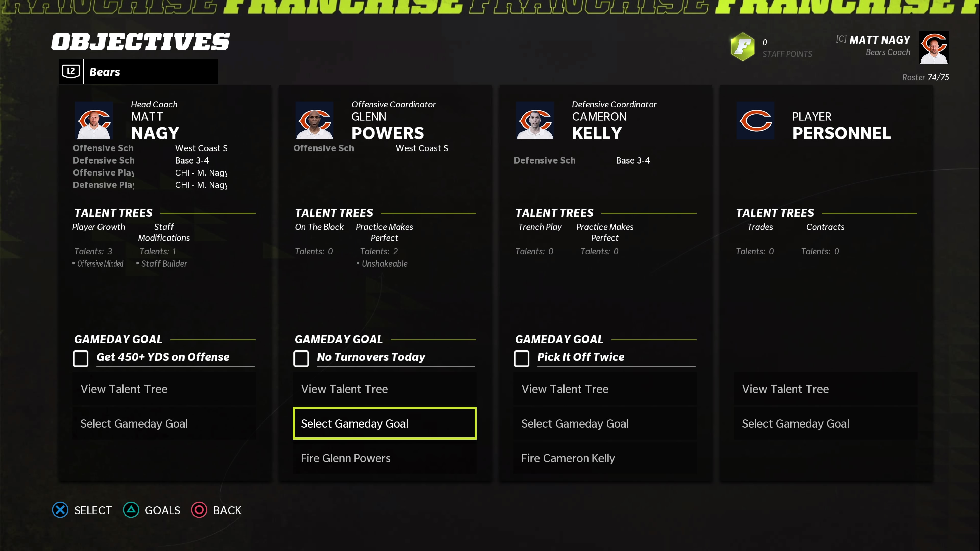980x551 pixels.
Task: Click Cameron Kelly coordinator portrait
Action: click(x=535, y=120)
